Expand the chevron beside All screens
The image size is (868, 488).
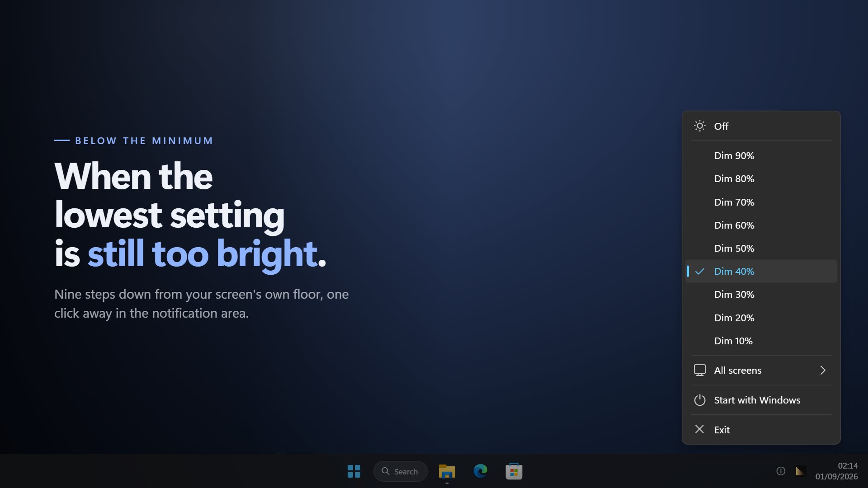pos(823,370)
